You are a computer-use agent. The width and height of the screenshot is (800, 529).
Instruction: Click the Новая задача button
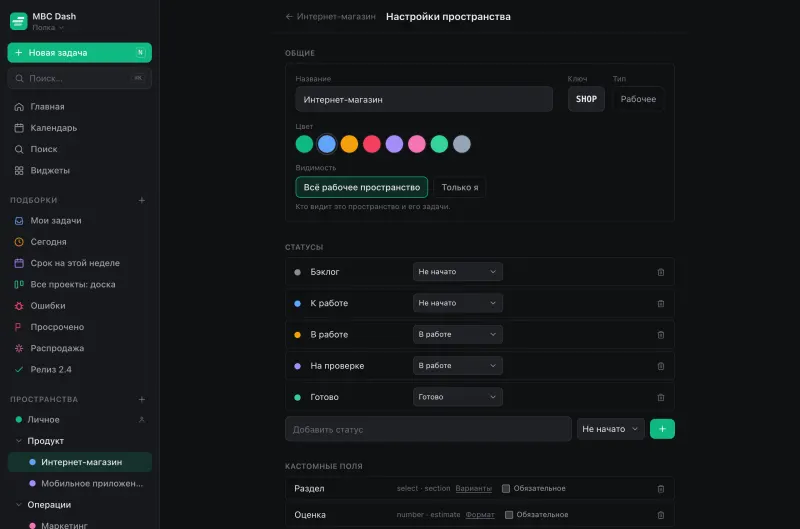click(80, 53)
